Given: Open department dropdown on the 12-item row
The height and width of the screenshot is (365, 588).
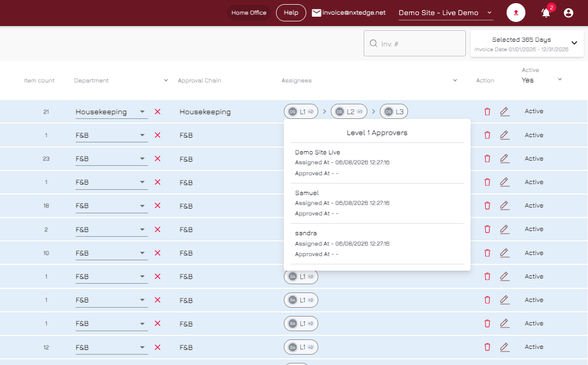Looking at the screenshot, I should (111, 347).
